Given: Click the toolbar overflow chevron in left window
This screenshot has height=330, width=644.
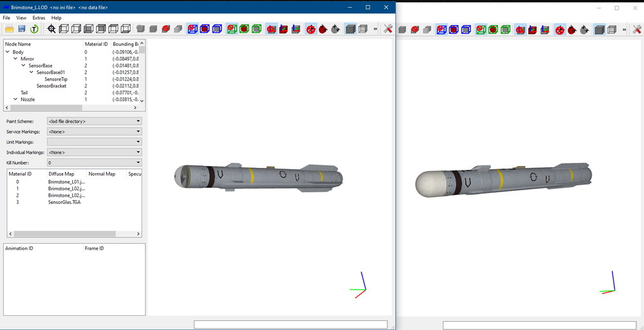Looking at the screenshot, I should pos(375,29).
